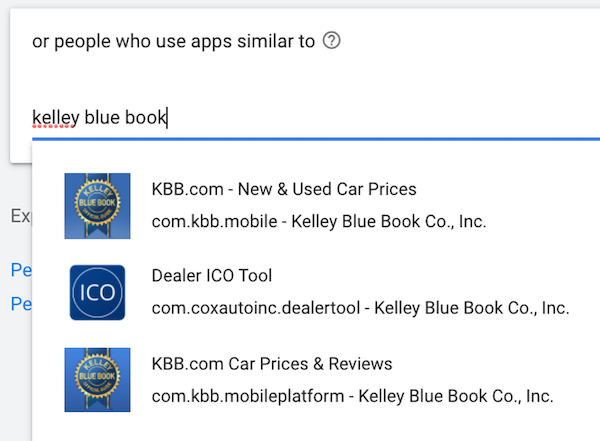Image resolution: width=600 pixels, height=441 pixels.
Task: Click the underlined word "kelley" in the search field
Action: coord(55,118)
